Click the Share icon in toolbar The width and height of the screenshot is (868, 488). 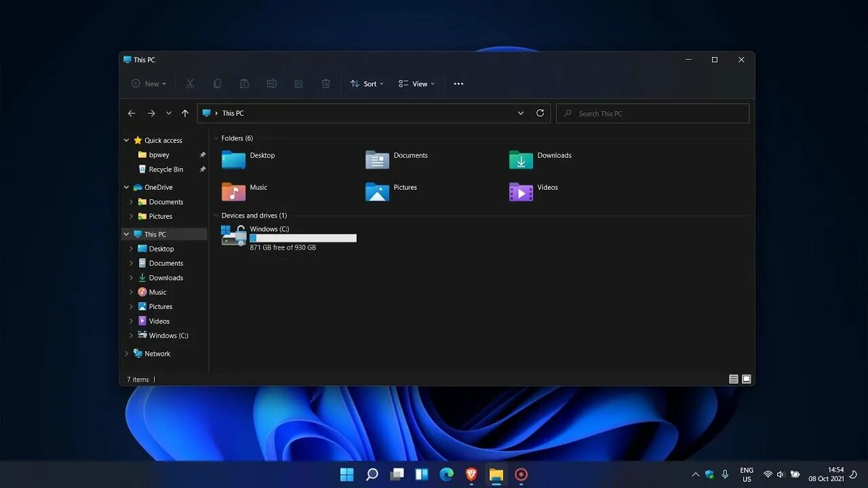(298, 84)
